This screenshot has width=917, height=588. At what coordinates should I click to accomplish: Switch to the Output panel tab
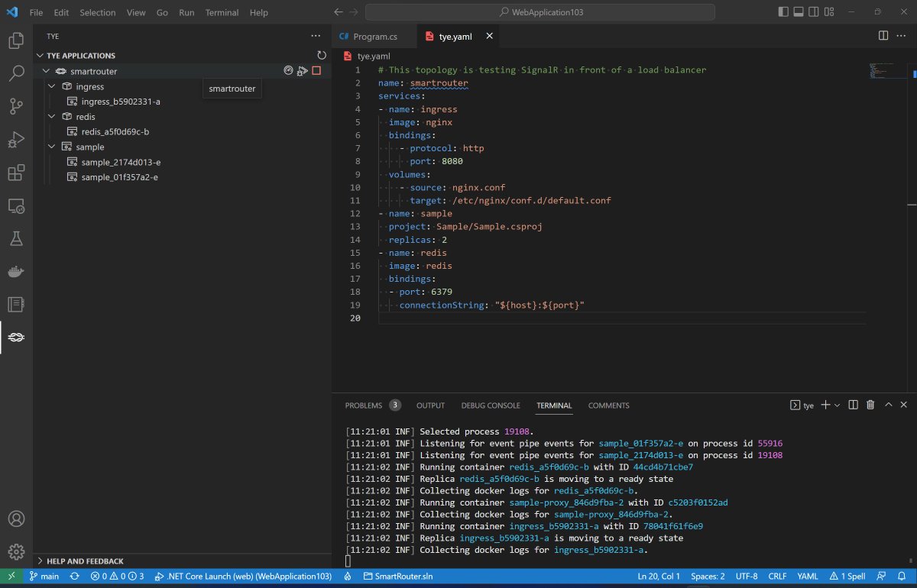430,405
